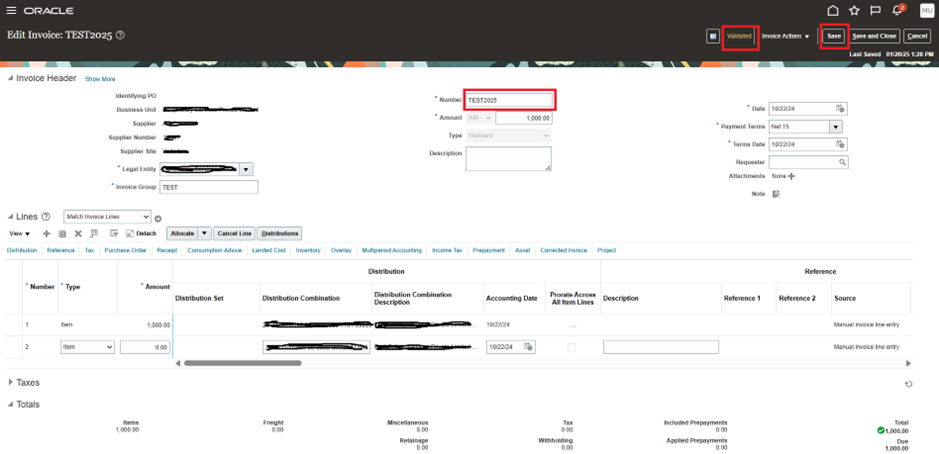Screen dimensions: 939x454
Task: Open the notifications bell icon
Action: [x=897, y=10]
